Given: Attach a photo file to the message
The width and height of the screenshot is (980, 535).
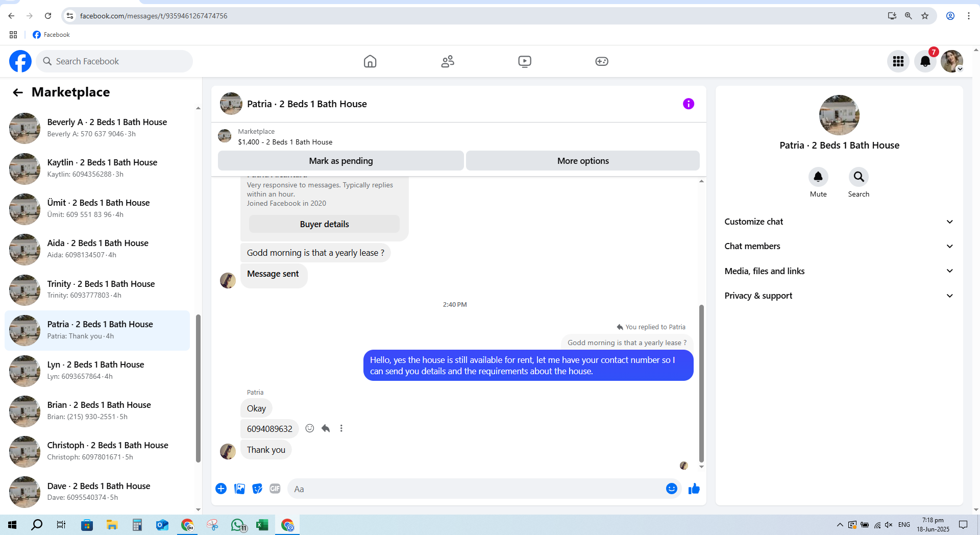Looking at the screenshot, I should pos(239,489).
